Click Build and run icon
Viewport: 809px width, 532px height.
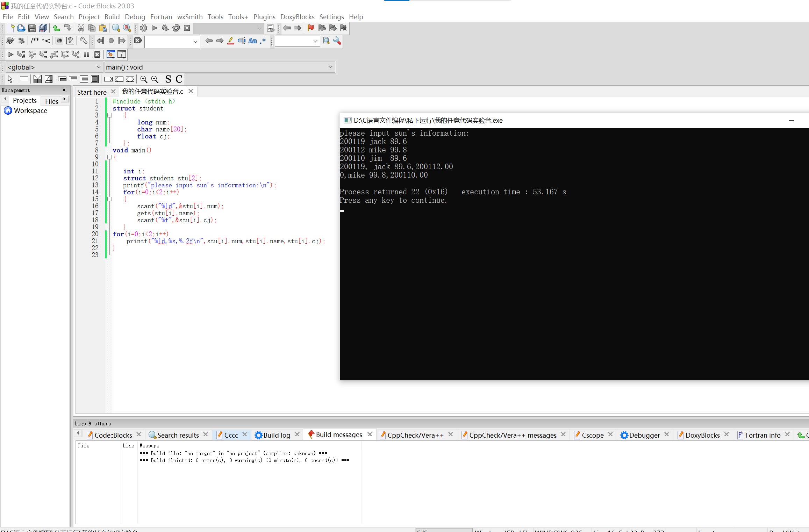coord(165,28)
